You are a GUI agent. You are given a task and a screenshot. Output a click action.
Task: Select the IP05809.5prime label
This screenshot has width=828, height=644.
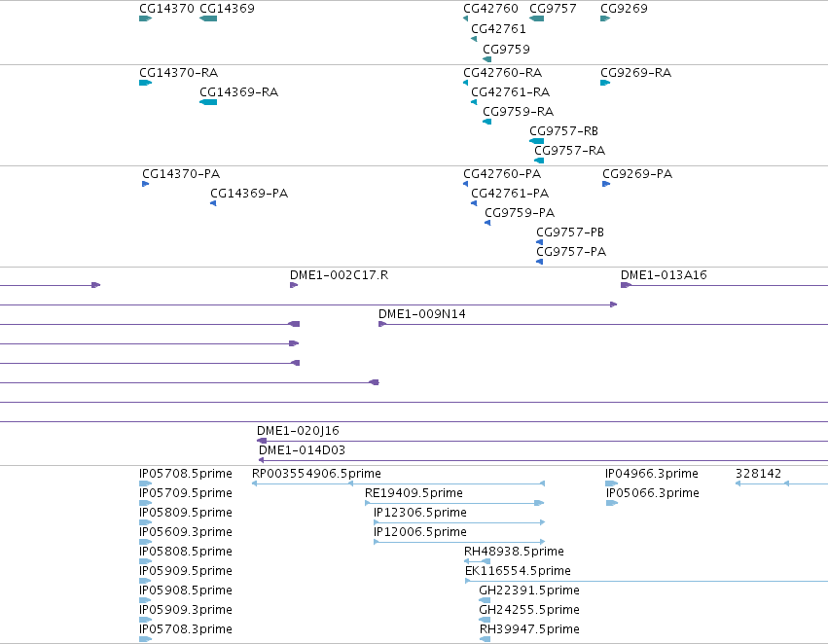pos(186,513)
